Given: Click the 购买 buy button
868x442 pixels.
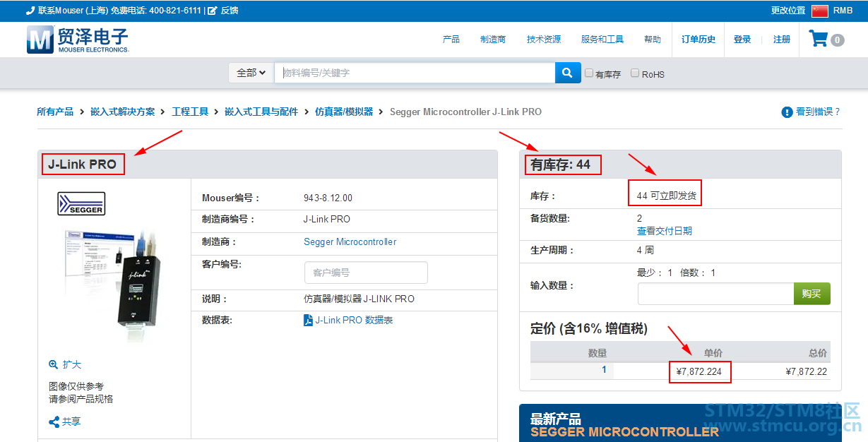Looking at the screenshot, I should point(812,294).
